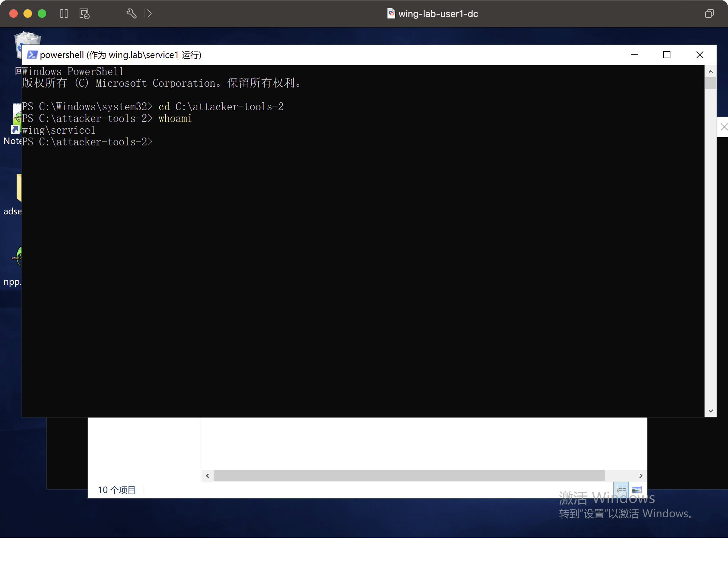Click the Explorer horizontal scrollbar right arrow
The height and width of the screenshot is (573, 728).
tap(641, 476)
